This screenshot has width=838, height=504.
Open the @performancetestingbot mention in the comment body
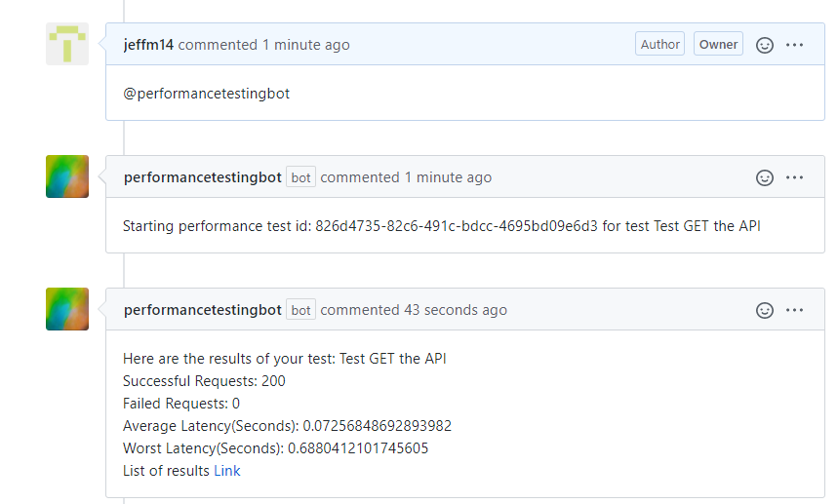pyautogui.click(x=206, y=94)
